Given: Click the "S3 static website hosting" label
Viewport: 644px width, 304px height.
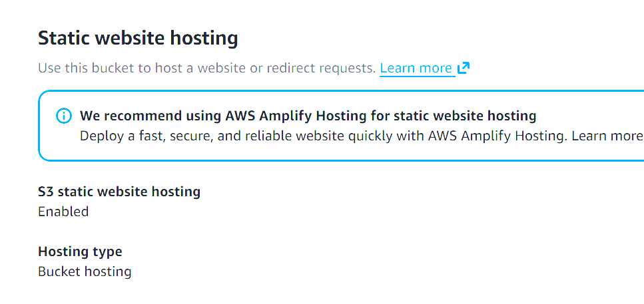Looking at the screenshot, I should click(119, 192).
